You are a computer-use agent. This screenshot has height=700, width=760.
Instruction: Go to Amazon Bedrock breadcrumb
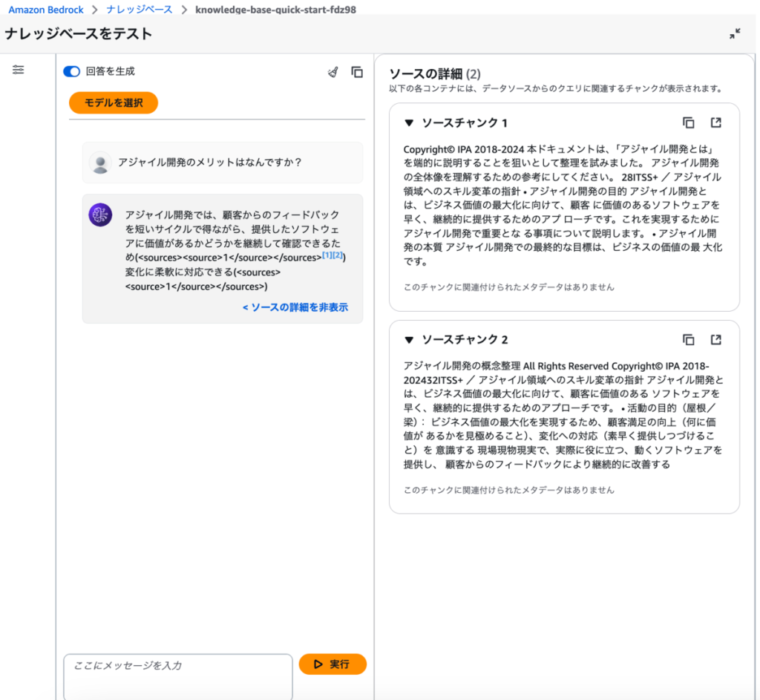[x=44, y=10]
